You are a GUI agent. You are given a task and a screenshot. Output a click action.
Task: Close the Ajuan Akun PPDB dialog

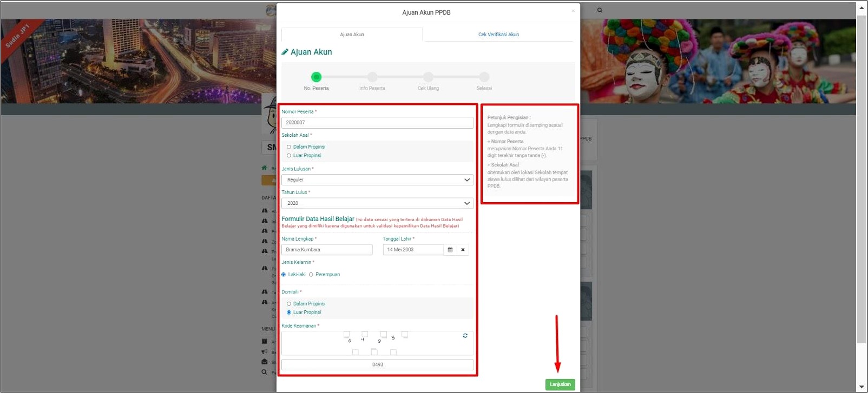pos(573,11)
